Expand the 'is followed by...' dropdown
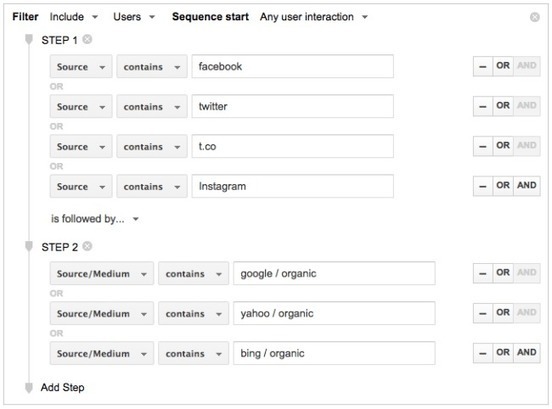Viewport: 552px width, 409px height. tap(95, 219)
